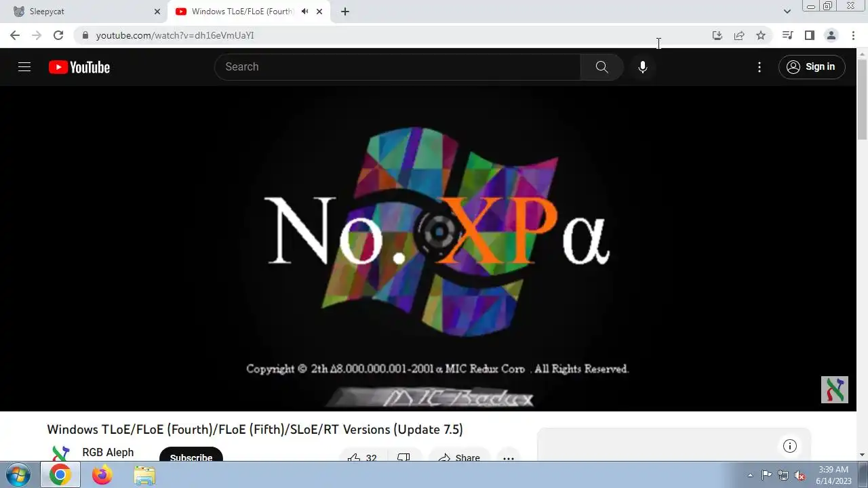Open the RGB Aleph channel name link
This screenshot has width=868, height=488.
pos(108,452)
